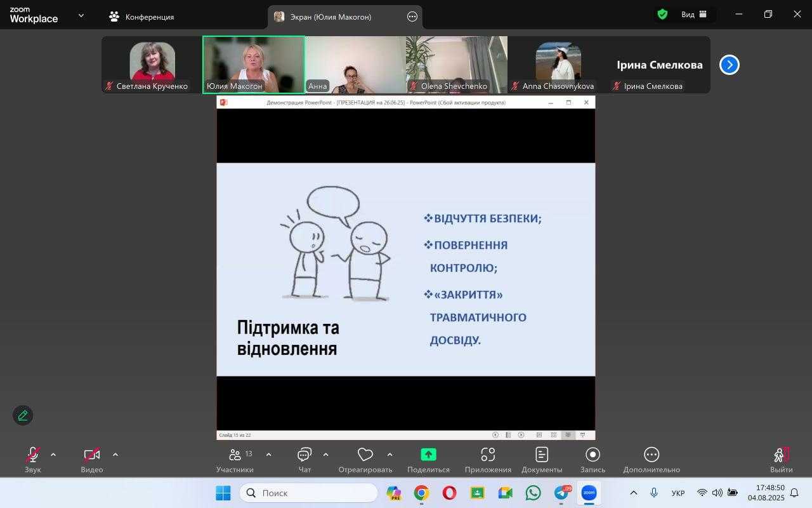Expand the audio options arrow
812x508 pixels.
pos(53,455)
